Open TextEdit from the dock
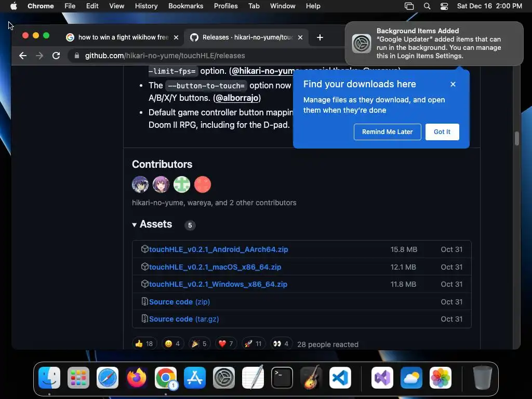The height and width of the screenshot is (399, 532). (253, 378)
